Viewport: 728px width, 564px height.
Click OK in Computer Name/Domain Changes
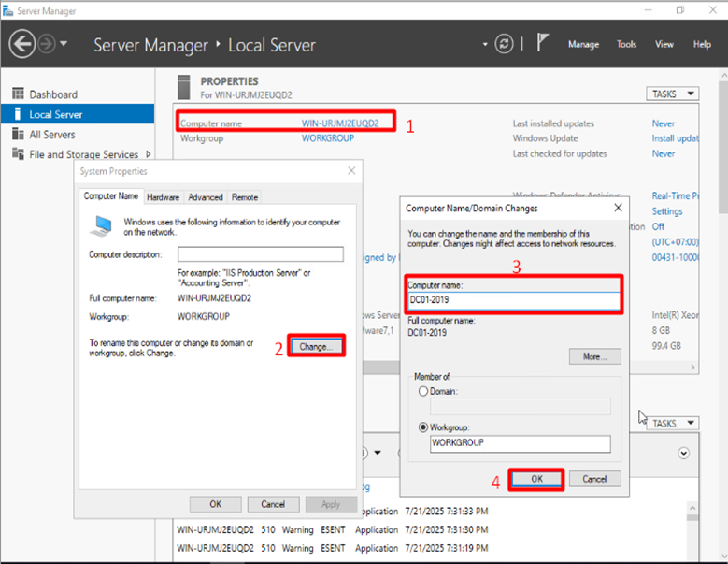pyautogui.click(x=536, y=479)
